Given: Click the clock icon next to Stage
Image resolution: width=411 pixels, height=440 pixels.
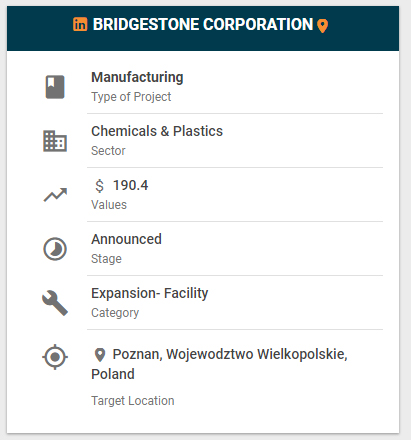Looking at the screenshot, I should (55, 249).
